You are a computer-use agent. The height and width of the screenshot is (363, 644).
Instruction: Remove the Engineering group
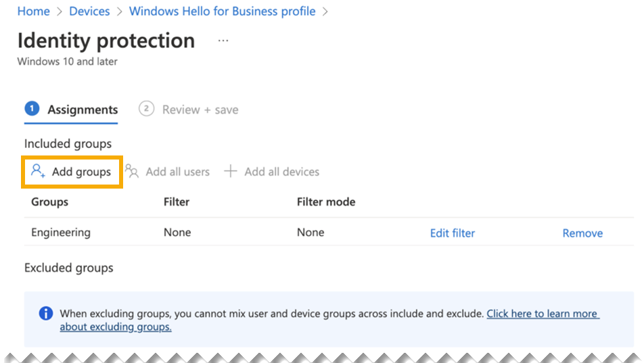[582, 233]
